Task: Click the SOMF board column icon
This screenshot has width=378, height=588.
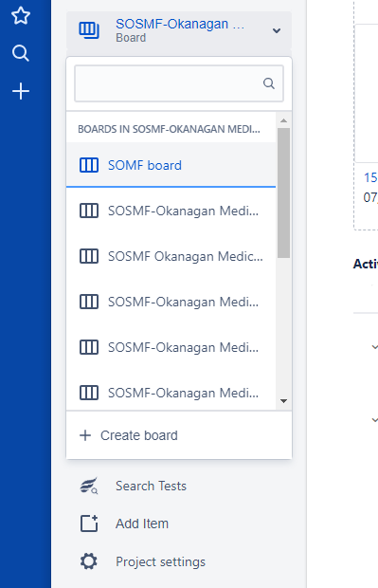Action: [89, 165]
